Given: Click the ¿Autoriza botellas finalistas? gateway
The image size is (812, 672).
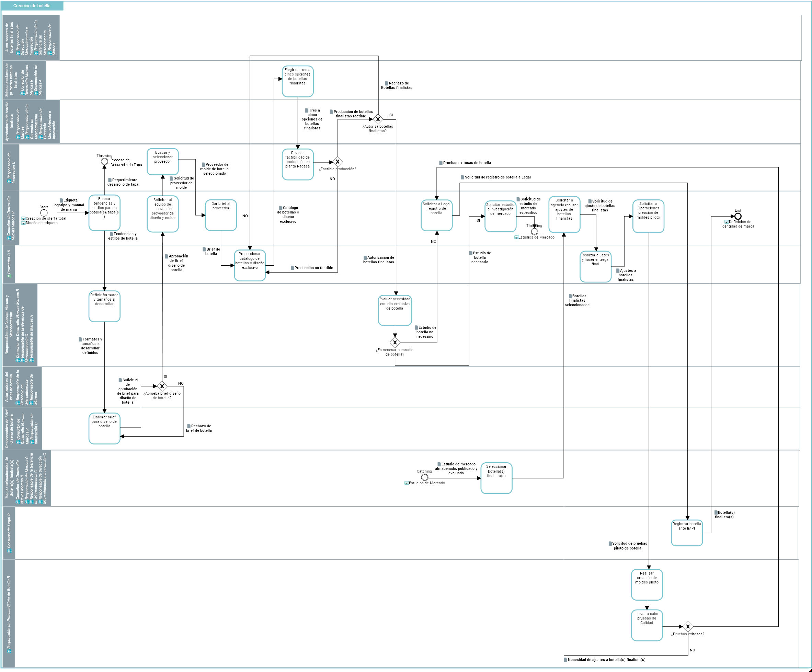Looking at the screenshot, I should click(x=378, y=119).
